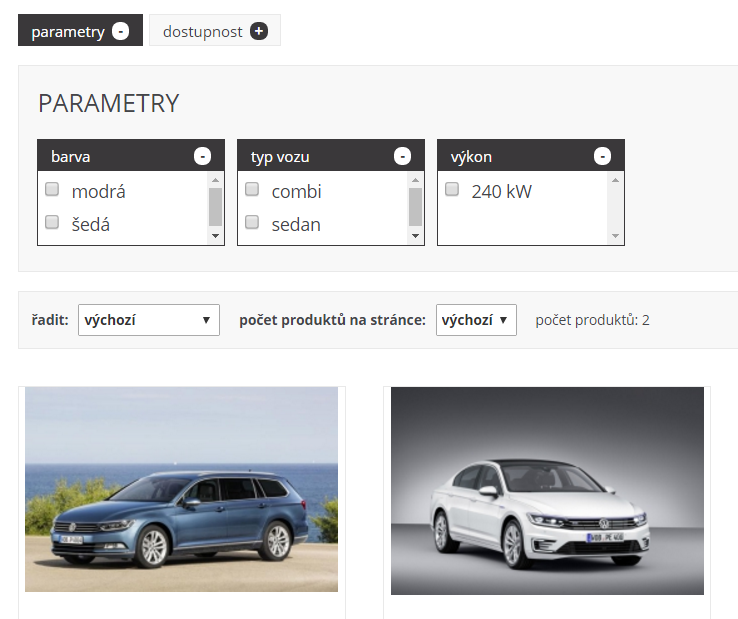Open products per page dropdown
738x619 pixels.
476,320
